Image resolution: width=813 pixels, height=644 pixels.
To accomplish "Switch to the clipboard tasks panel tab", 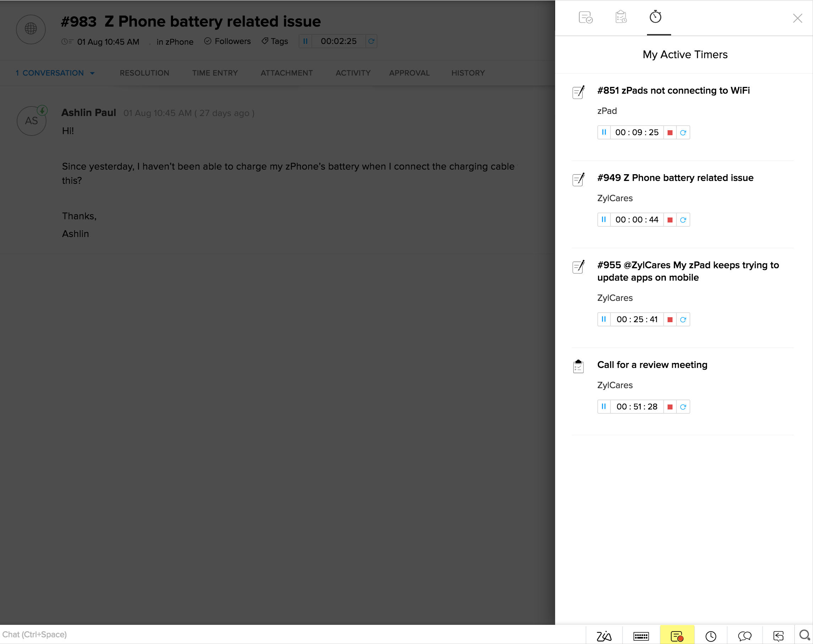I will click(620, 17).
